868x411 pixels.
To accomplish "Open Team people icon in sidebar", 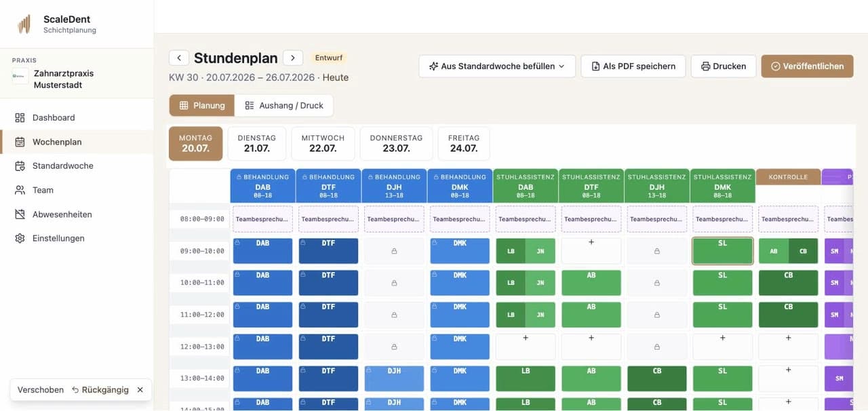I will pyautogui.click(x=20, y=190).
